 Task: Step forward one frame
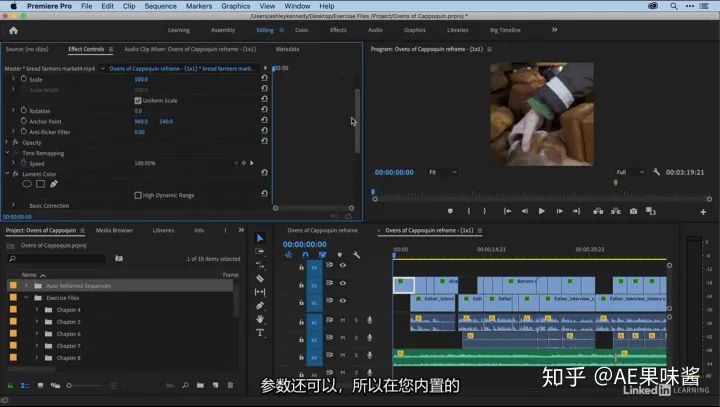tap(559, 211)
